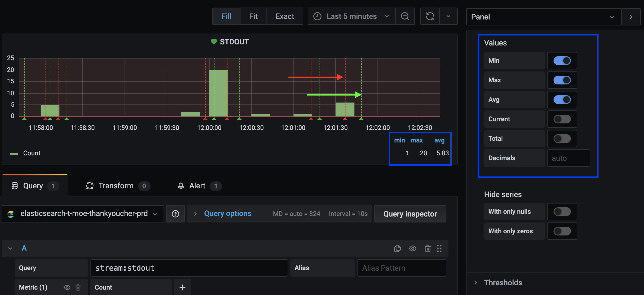Remove Metric (1) with its trash icon
Viewport: 644px width, 295px height.
point(78,287)
